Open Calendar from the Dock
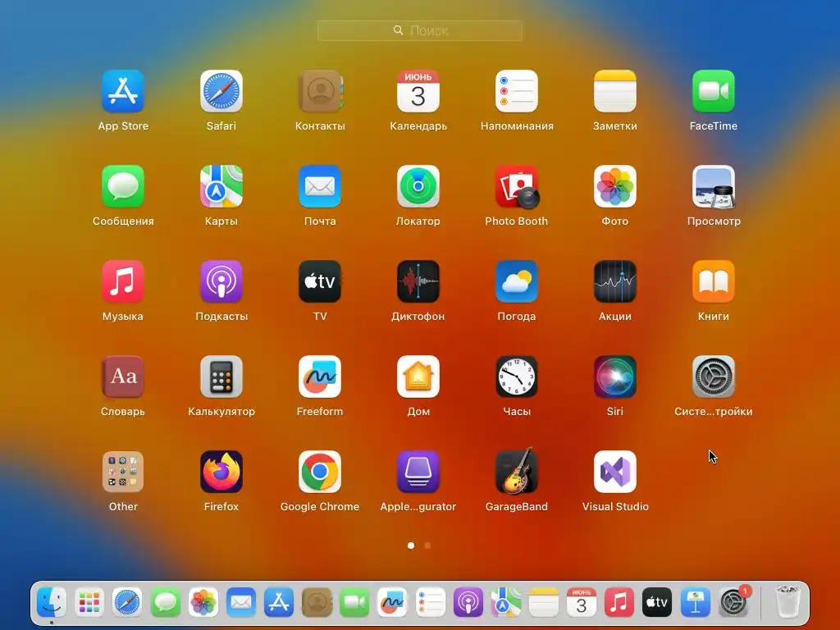The height and width of the screenshot is (630, 840). 582,602
